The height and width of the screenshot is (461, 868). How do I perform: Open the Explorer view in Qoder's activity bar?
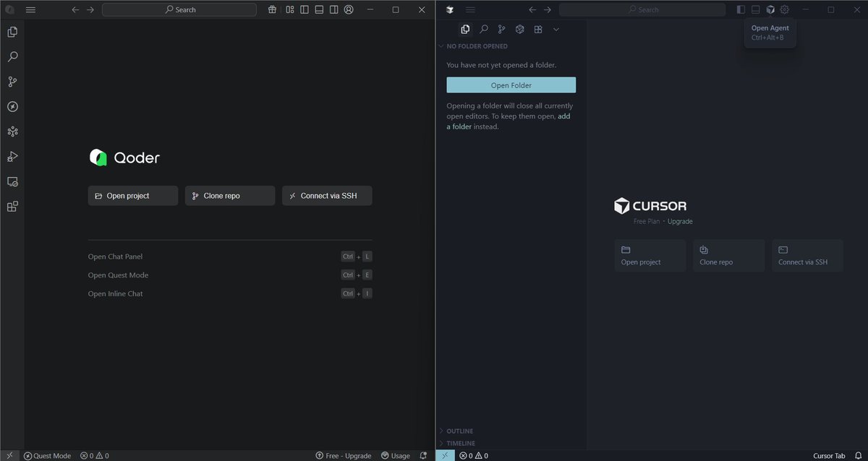pyautogui.click(x=12, y=32)
